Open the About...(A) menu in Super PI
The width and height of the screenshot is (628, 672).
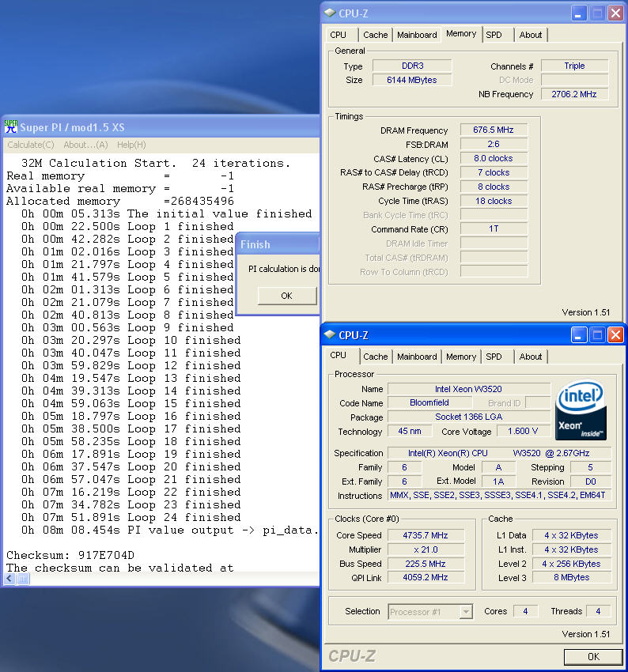coord(85,145)
